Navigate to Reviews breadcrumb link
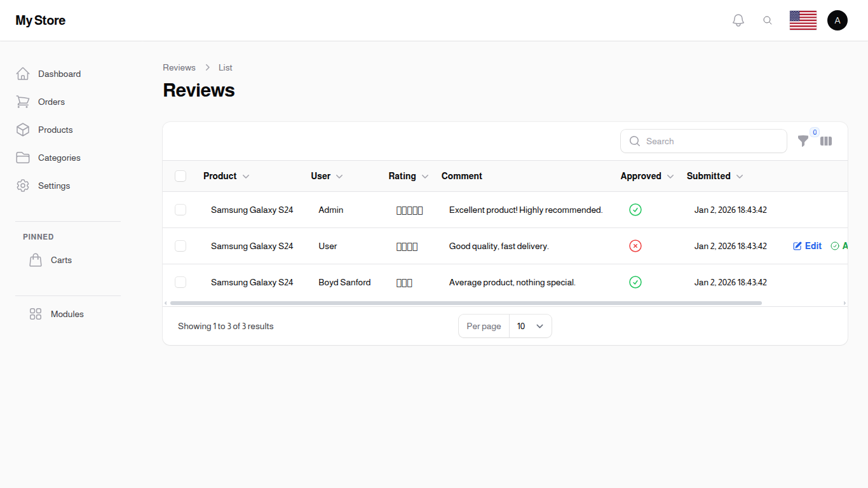 tap(179, 67)
